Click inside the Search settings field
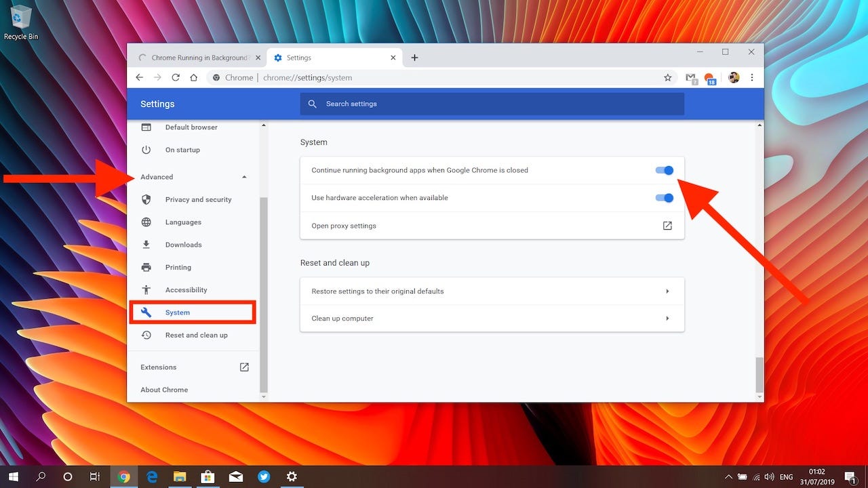The image size is (868, 488). pyautogui.click(x=492, y=104)
